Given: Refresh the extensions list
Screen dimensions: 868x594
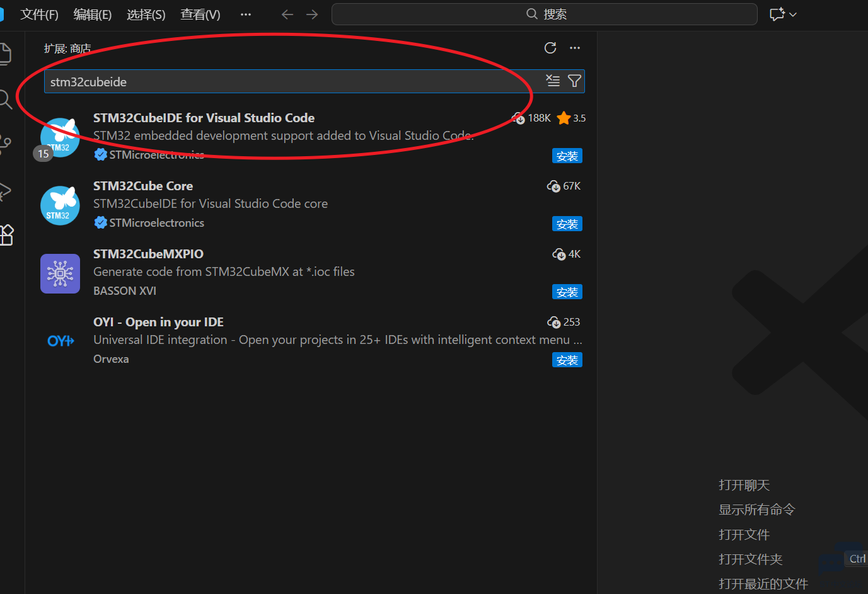Looking at the screenshot, I should pyautogui.click(x=550, y=48).
